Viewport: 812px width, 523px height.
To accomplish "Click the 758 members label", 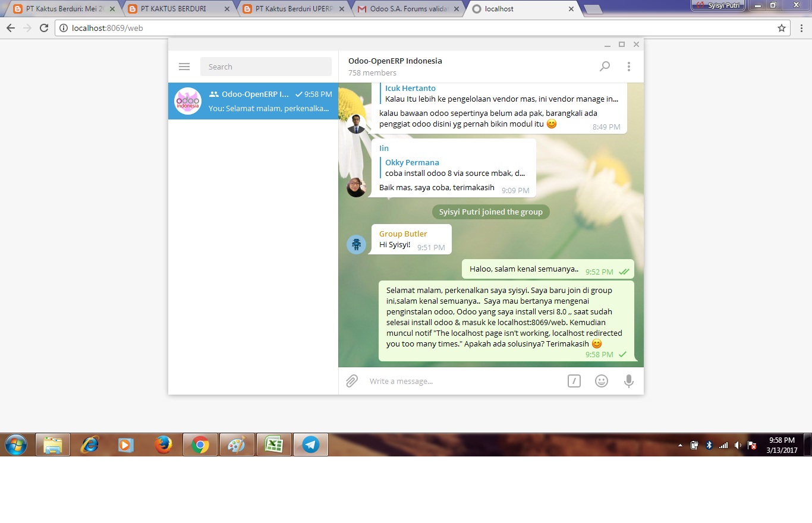I will [x=372, y=73].
